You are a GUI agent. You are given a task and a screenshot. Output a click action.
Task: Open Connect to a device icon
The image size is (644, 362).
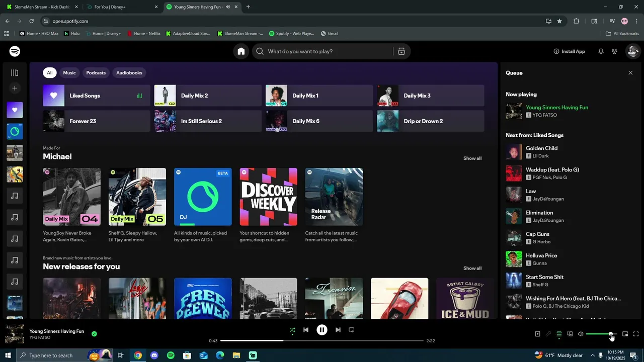coord(570,334)
